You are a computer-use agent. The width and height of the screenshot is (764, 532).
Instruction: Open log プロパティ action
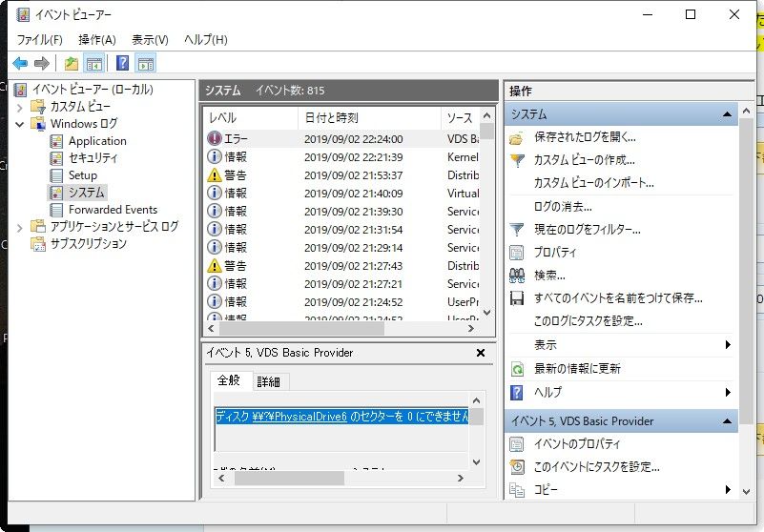pos(555,252)
